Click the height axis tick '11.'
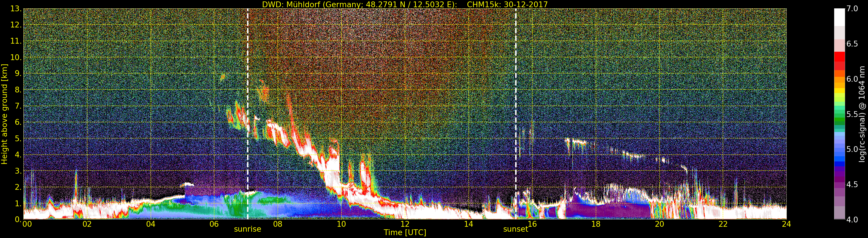 click(x=16, y=41)
